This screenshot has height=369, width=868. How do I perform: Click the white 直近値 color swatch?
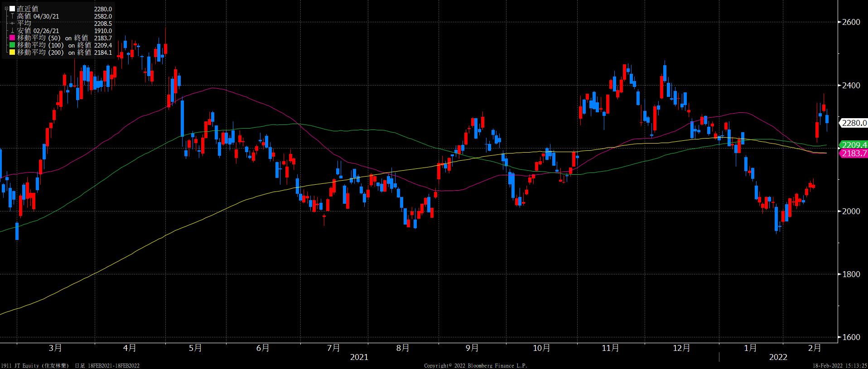coord(12,9)
